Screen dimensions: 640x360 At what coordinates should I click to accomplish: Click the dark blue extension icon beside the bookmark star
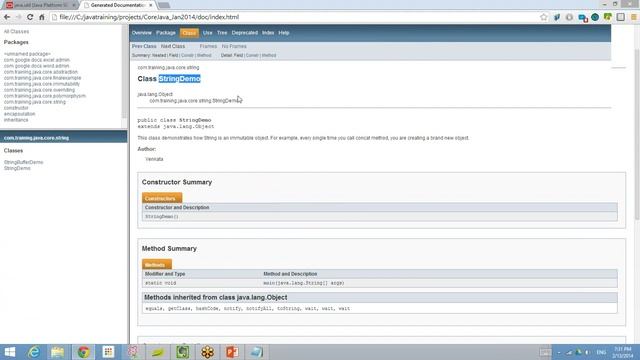point(557,17)
